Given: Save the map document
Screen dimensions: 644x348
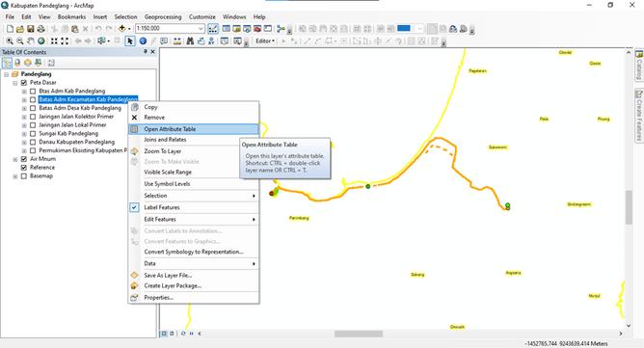Looking at the screenshot, I should 31,29.
